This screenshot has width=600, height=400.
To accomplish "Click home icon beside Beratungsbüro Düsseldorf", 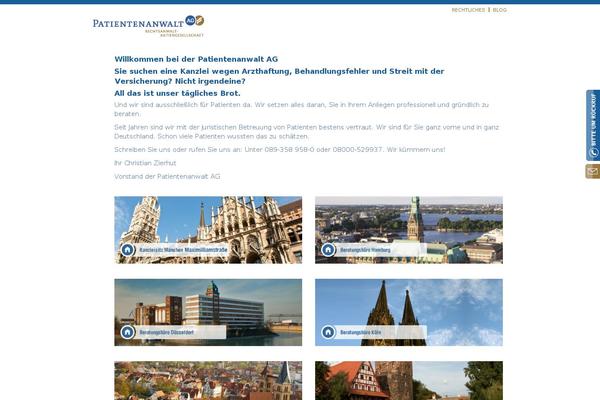I will pyautogui.click(x=127, y=332).
